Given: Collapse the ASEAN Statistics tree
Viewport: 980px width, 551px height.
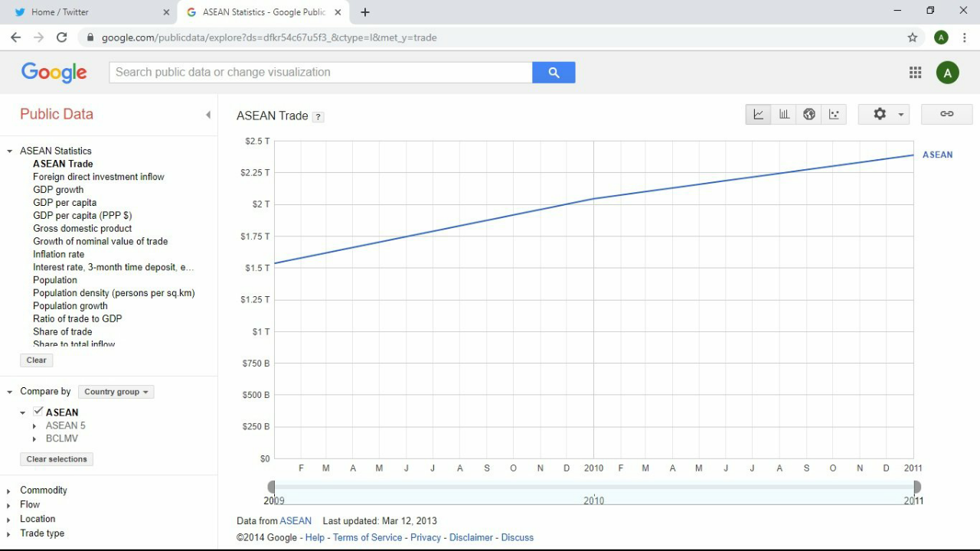Looking at the screenshot, I should 10,152.
